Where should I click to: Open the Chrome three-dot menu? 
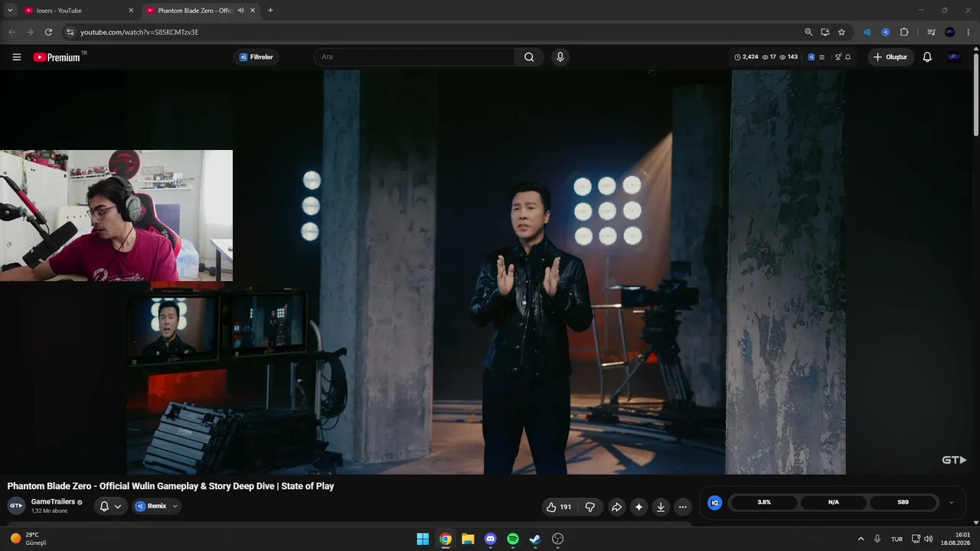(x=969, y=32)
